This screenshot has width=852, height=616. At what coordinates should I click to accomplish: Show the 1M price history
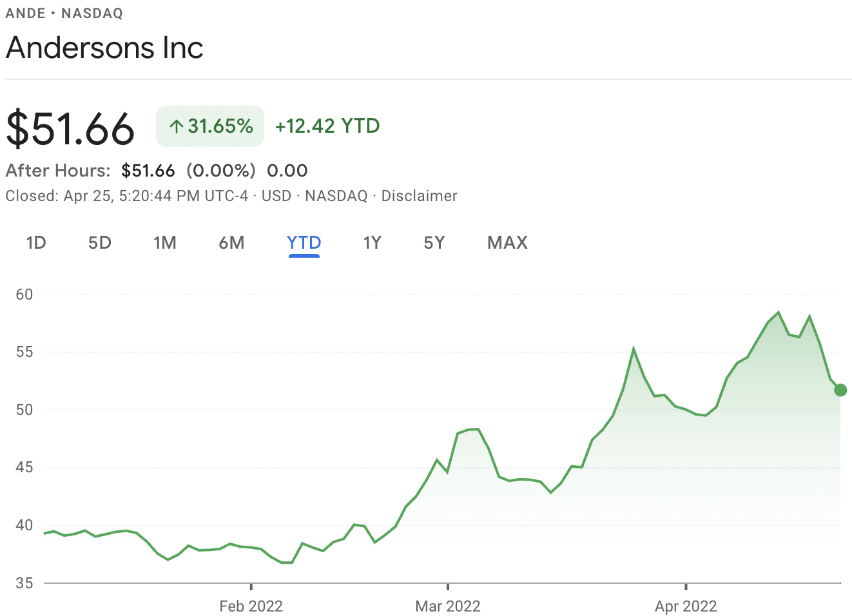(165, 243)
